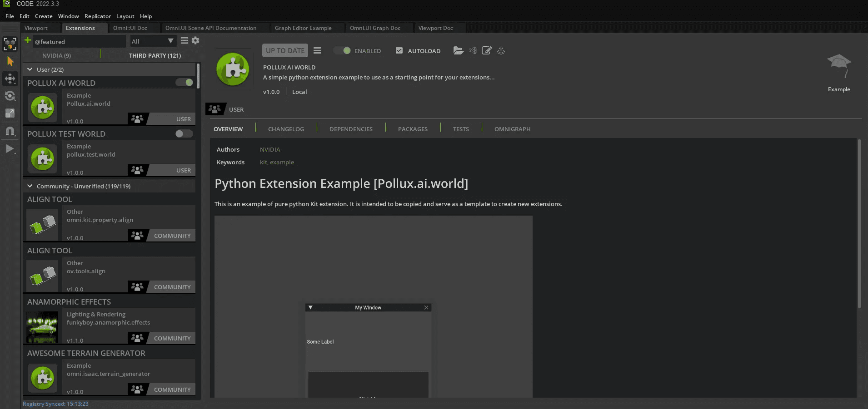This screenshot has height=409, width=868.
Task: Click green plus to add extension
Action: 28,40
